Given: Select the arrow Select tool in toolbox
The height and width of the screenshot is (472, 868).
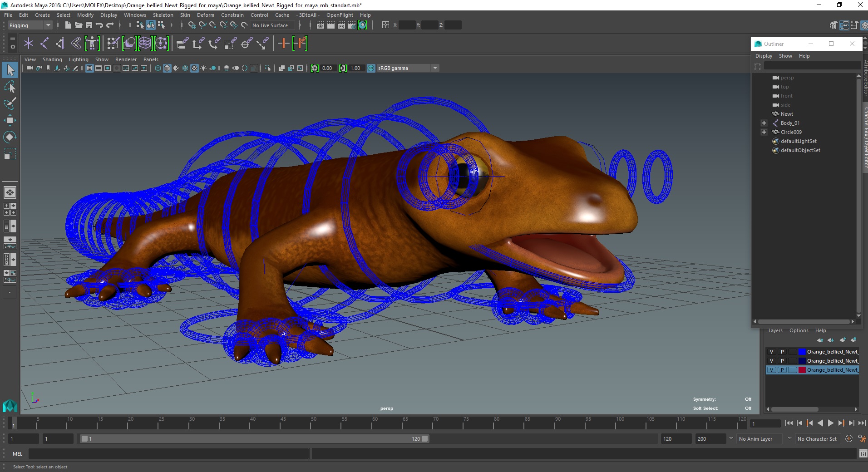Looking at the screenshot, I should (10, 70).
